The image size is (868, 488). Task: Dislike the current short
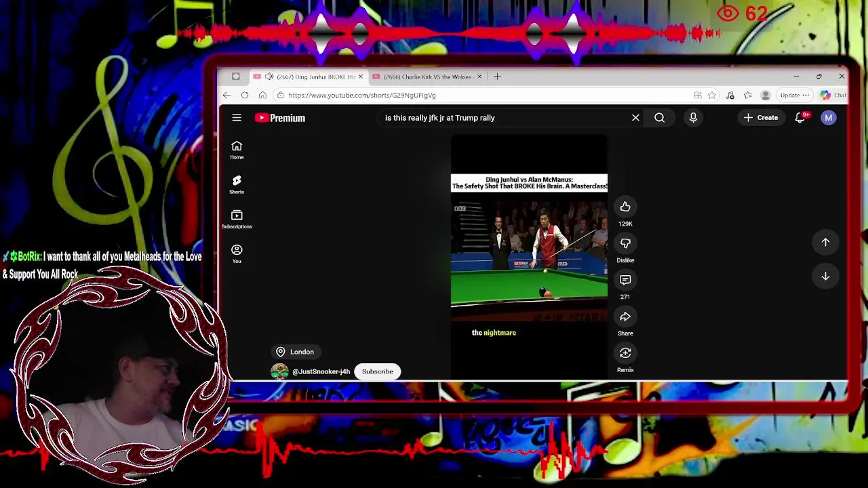pyautogui.click(x=625, y=243)
